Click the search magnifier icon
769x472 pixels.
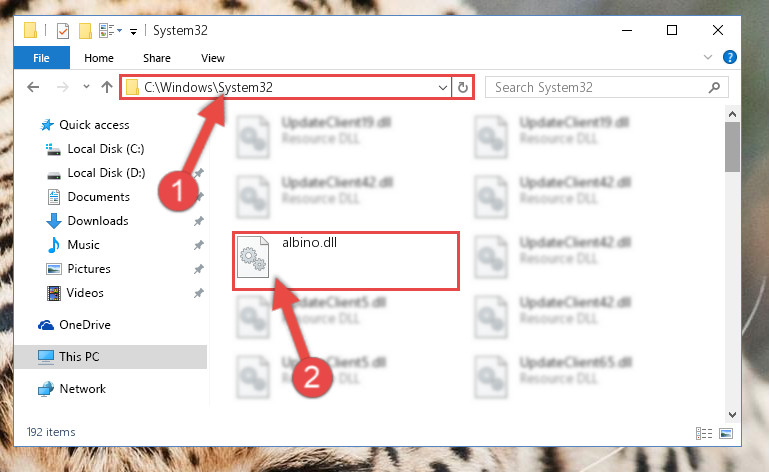pos(715,88)
